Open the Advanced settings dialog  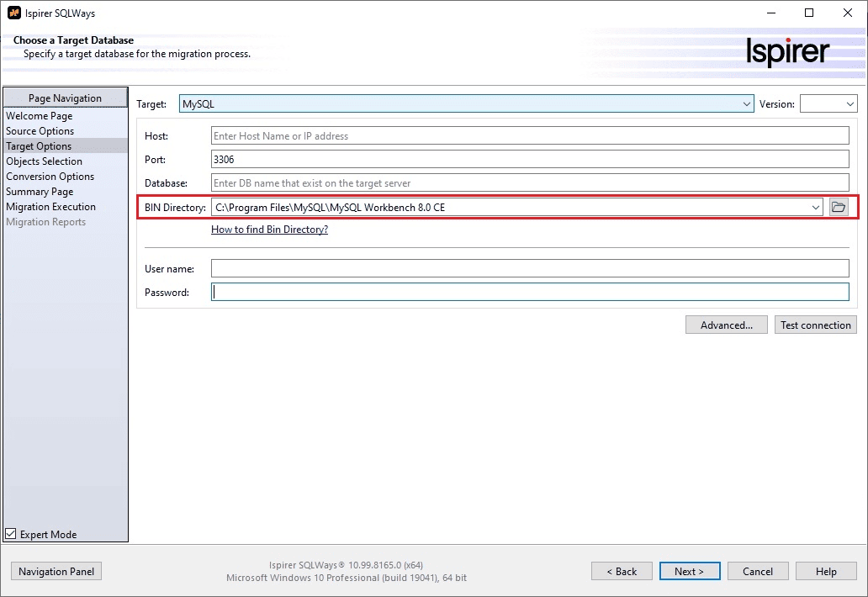point(725,325)
